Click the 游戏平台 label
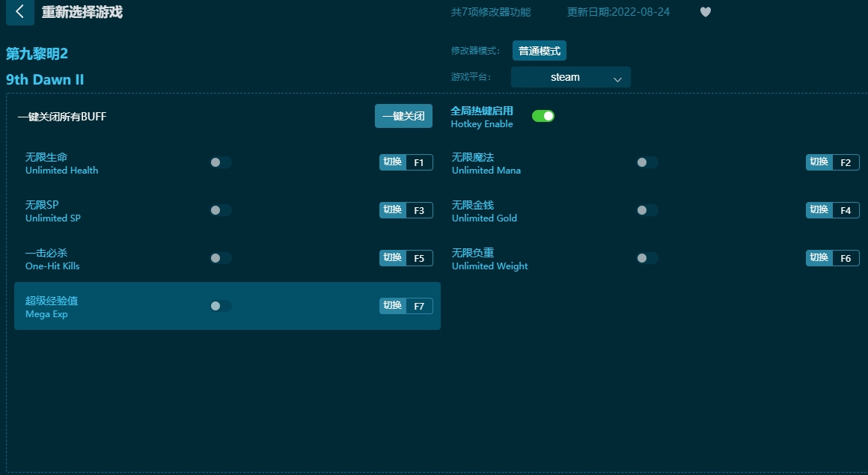The image size is (868, 475). [x=471, y=77]
